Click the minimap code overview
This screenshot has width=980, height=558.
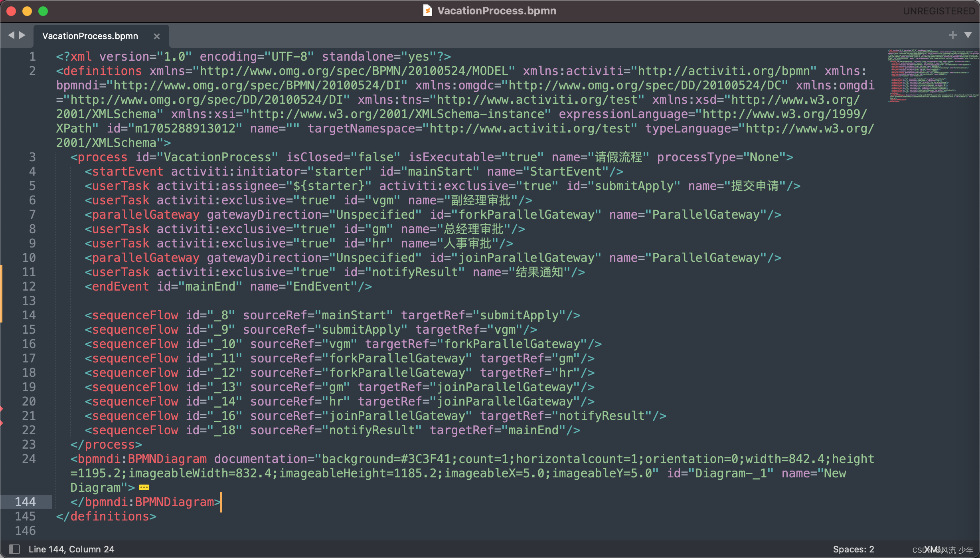coord(933,75)
